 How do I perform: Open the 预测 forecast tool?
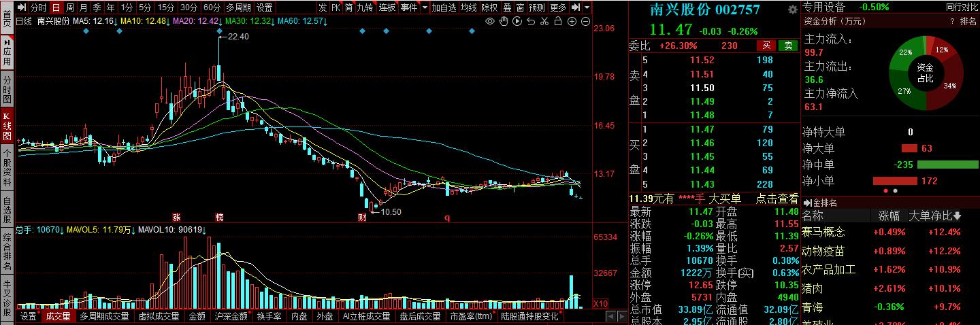click(x=537, y=7)
